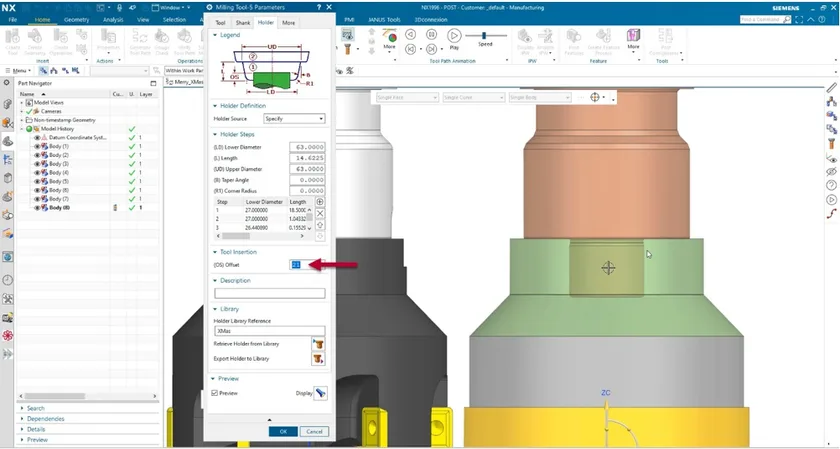
Task: Open the red flower palette sidebar icon
Action: [x=8, y=335]
